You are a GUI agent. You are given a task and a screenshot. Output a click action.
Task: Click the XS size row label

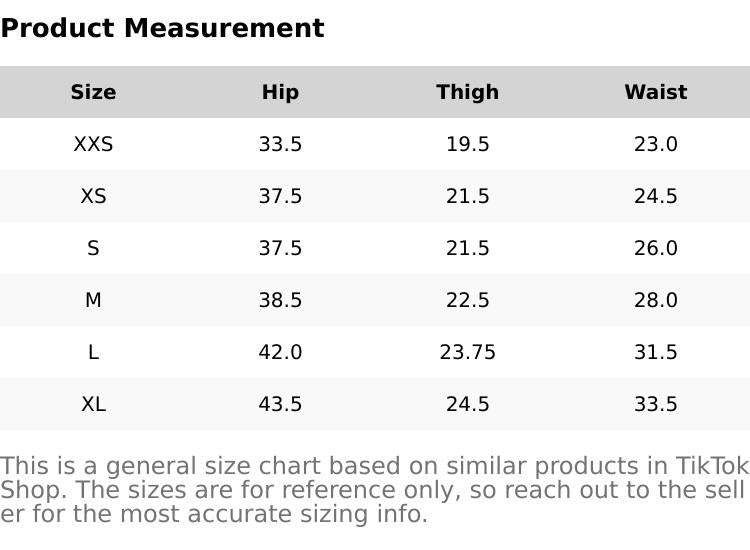[x=93, y=196]
